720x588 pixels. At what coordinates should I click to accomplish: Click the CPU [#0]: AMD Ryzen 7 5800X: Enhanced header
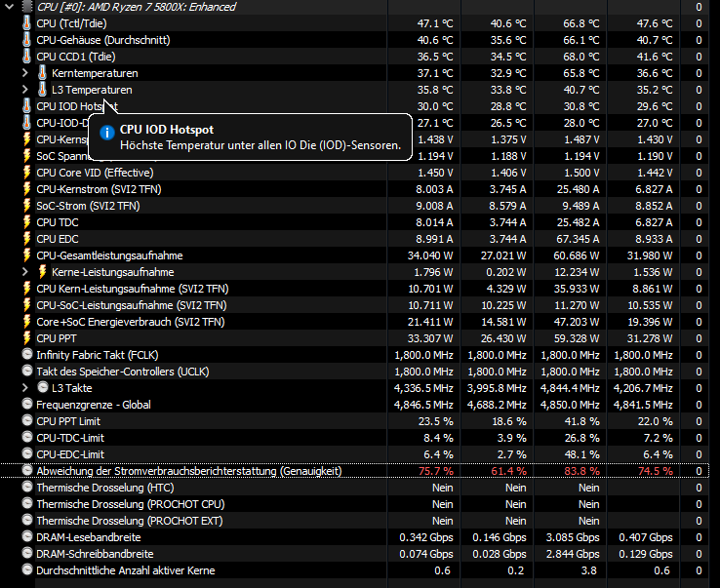tap(136, 7)
